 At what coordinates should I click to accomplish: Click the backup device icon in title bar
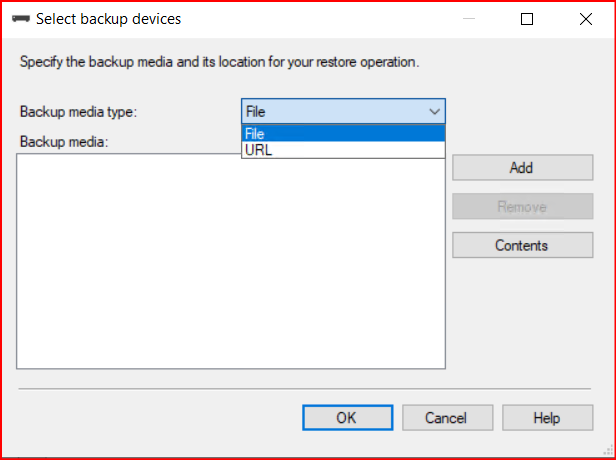pyautogui.click(x=21, y=19)
